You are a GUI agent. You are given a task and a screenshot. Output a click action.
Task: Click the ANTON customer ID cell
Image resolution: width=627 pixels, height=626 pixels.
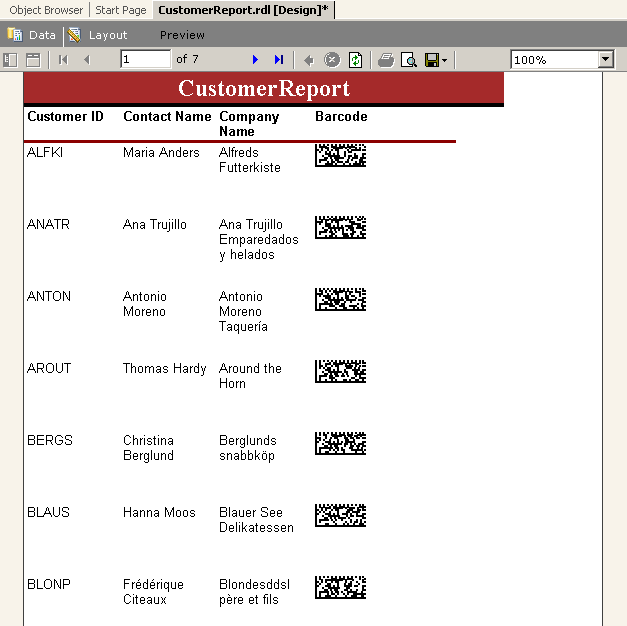click(x=48, y=296)
